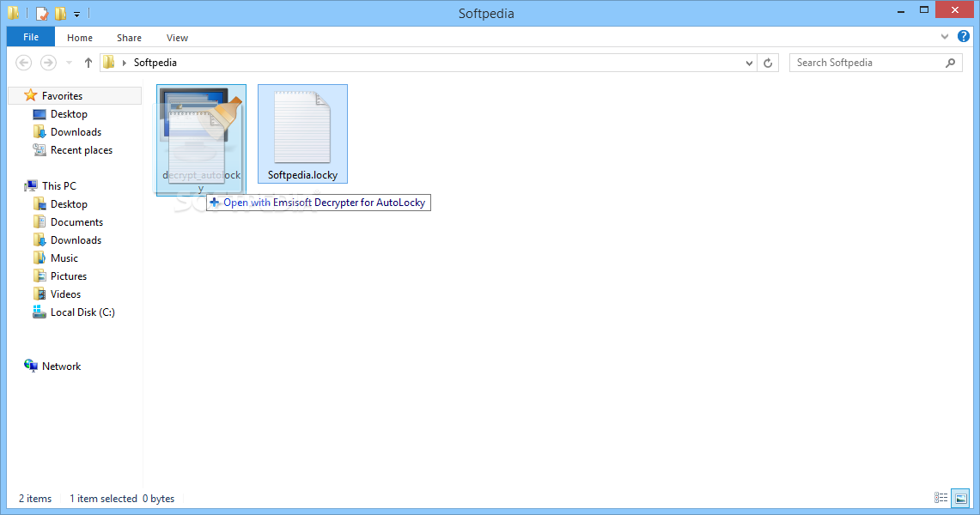Image resolution: width=980 pixels, height=515 pixels.
Task: Click the Softpedia.locky file name
Action: [x=302, y=175]
